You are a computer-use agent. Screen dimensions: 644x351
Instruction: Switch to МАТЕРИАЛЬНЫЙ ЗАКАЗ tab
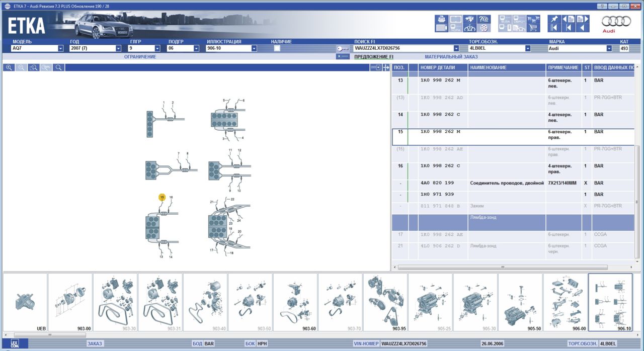click(451, 57)
